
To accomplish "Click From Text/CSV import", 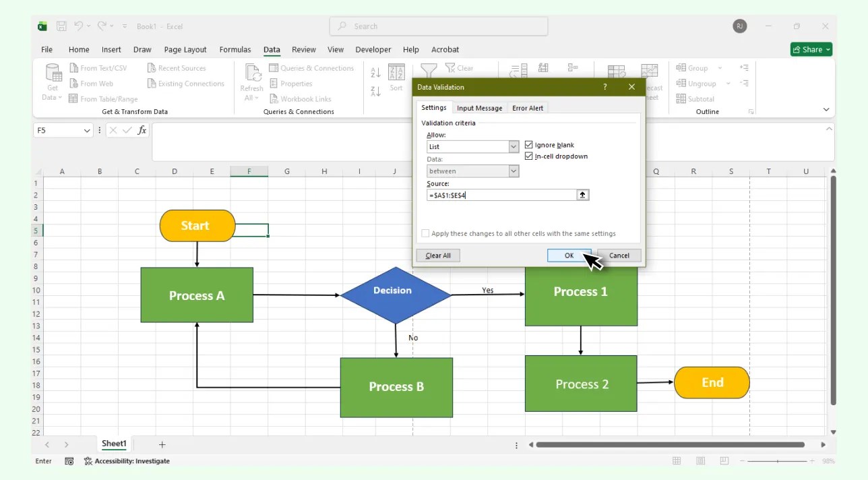I will click(x=98, y=68).
